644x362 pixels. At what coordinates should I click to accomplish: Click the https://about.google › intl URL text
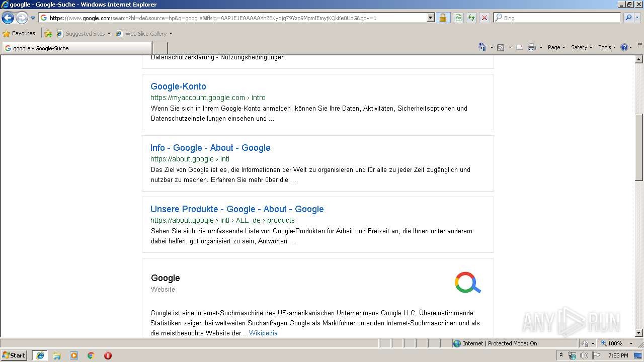click(190, 159)
